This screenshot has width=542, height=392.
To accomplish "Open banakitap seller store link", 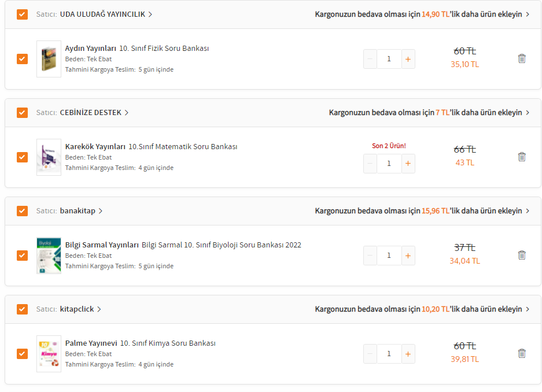I will [x=81, y=211].
